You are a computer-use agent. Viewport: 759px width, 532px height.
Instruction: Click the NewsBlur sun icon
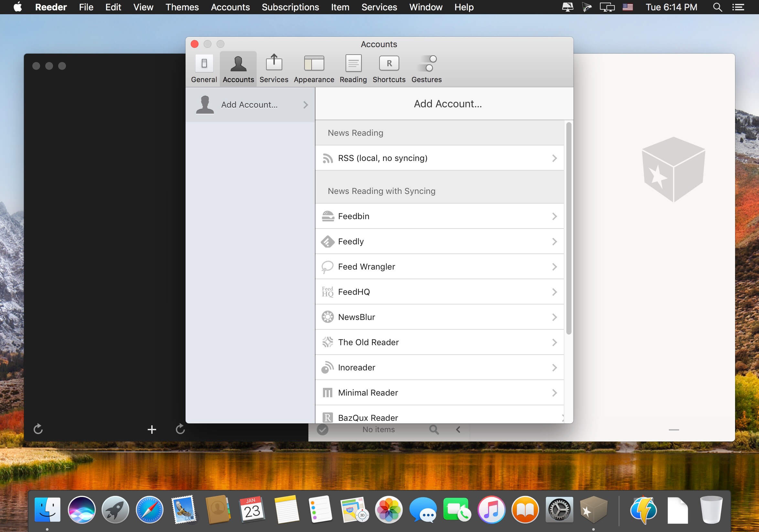pos(327,317)
